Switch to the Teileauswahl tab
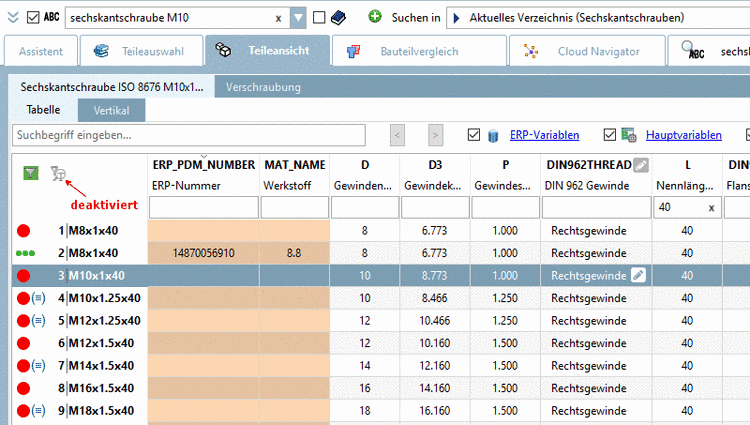This screenshot has height=425, width=750. (x=142, y=51)
